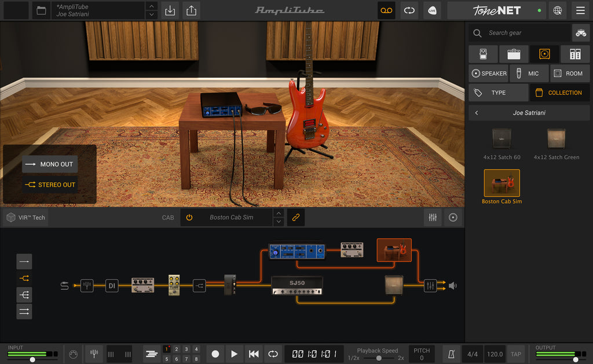Select the SJ50 amp in the chain
The height and width of the screenshot is (364, 593).
(297, 286)
